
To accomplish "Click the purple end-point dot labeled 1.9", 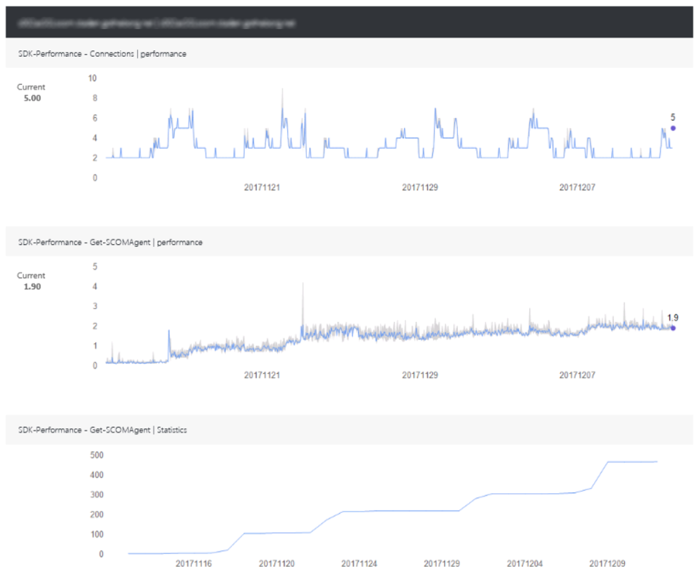I will [x=673, y=329].
